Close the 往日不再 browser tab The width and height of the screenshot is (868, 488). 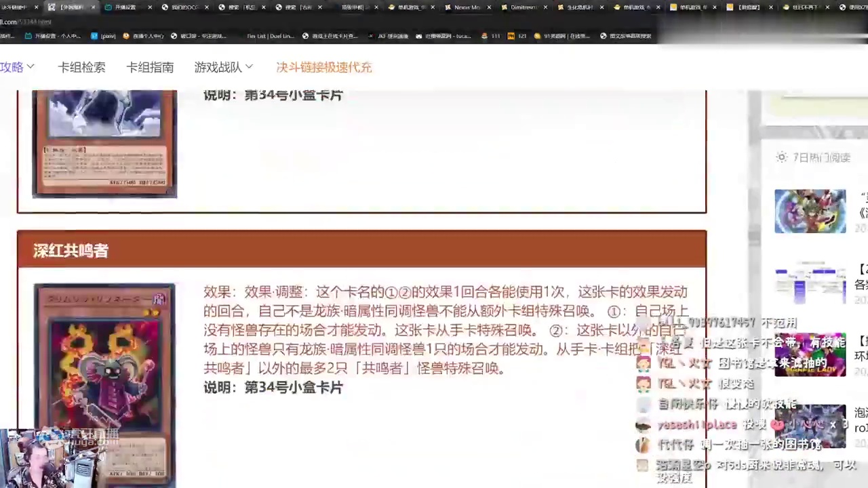(x=827, y=7)
